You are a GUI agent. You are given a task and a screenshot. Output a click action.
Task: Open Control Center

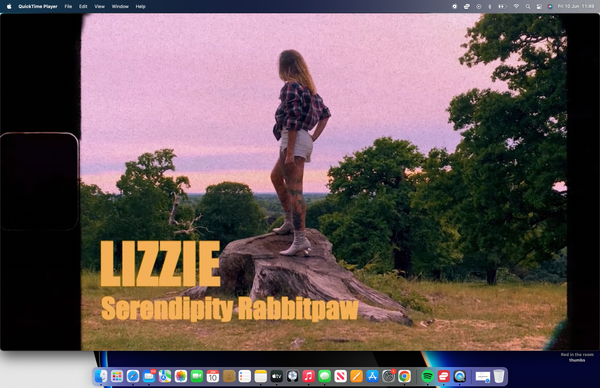(539, 7)
